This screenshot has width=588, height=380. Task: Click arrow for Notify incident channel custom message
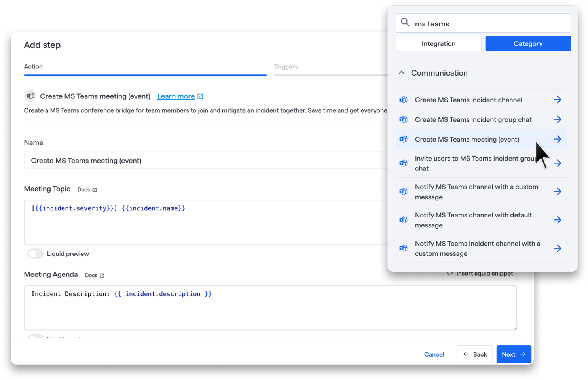coord(558,248)
